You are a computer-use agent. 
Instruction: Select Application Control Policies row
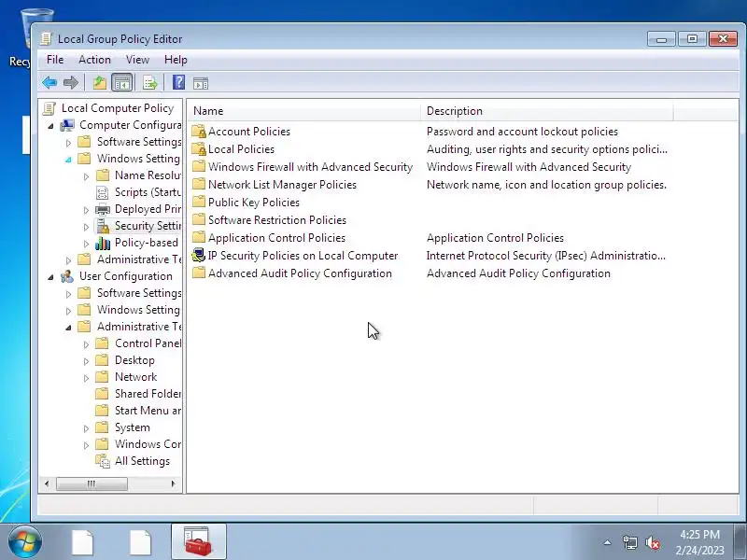pyautogui.click(x=276, y=238)
